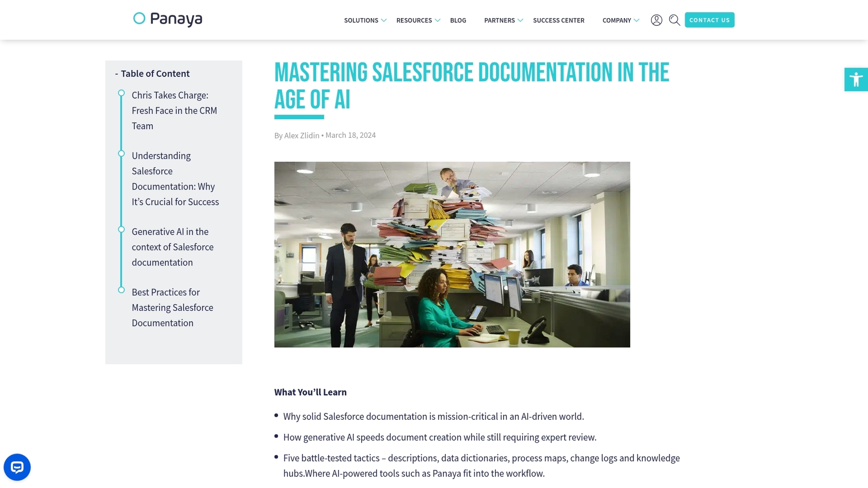The height and width of the screenshot is (488, 868).
Task: Expand the PARTNERS dropdown
Action: pos(519,21)
